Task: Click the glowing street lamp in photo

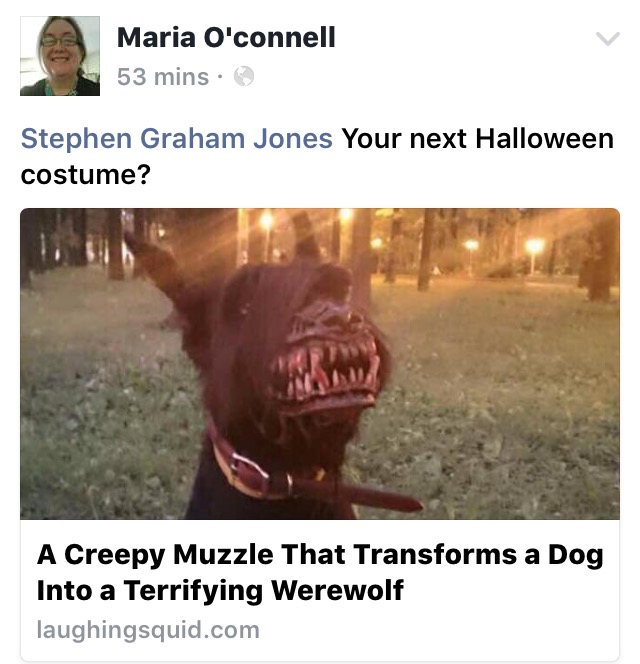Action: [534, 246]
